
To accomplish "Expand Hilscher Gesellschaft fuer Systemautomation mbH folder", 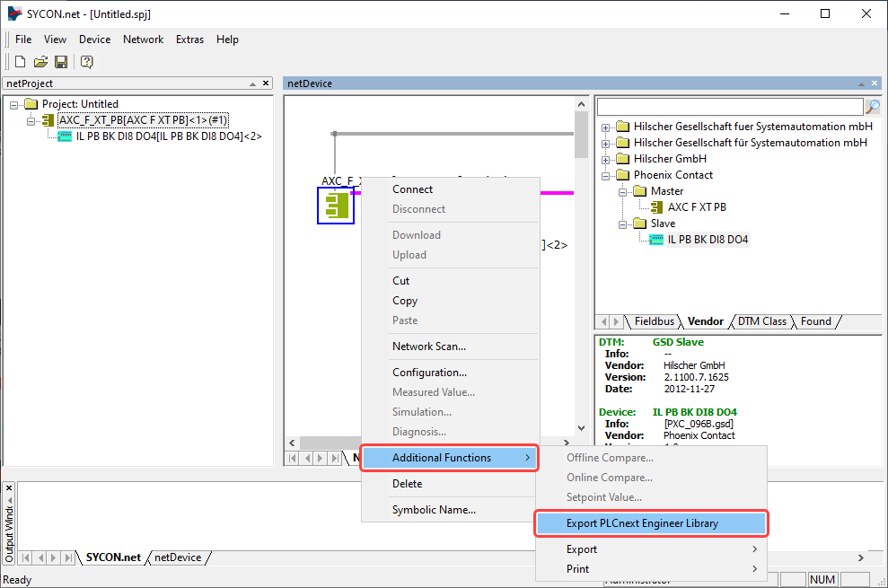I will [605, 127].
